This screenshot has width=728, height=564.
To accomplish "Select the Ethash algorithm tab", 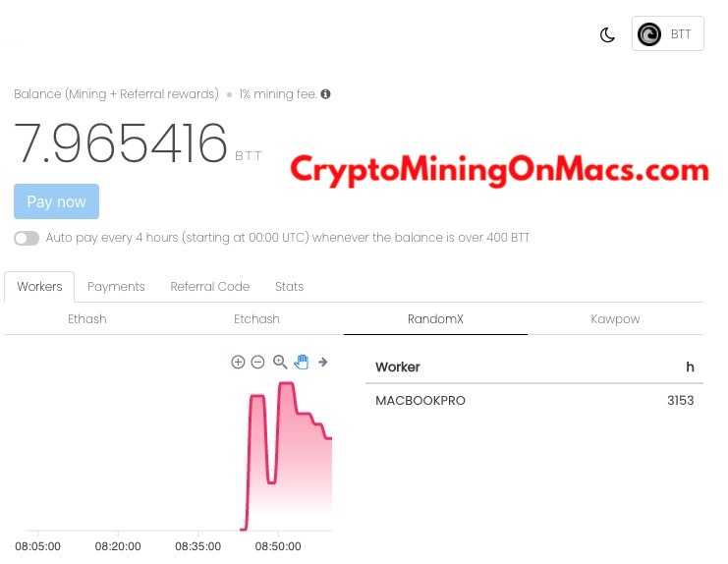I will 87,319.
